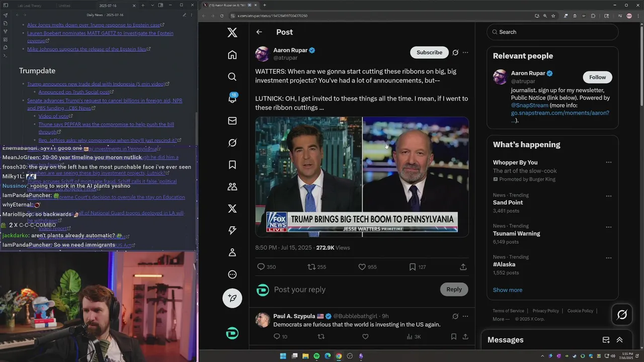644x362 pixels.
Task: Open More circle menu in sidebar
Action: pyautogui.click(x=232, y=275)
